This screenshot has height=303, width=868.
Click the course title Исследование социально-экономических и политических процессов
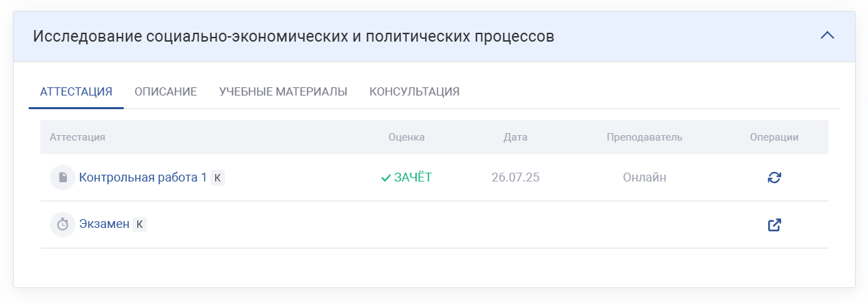click(x=293, y=36)
